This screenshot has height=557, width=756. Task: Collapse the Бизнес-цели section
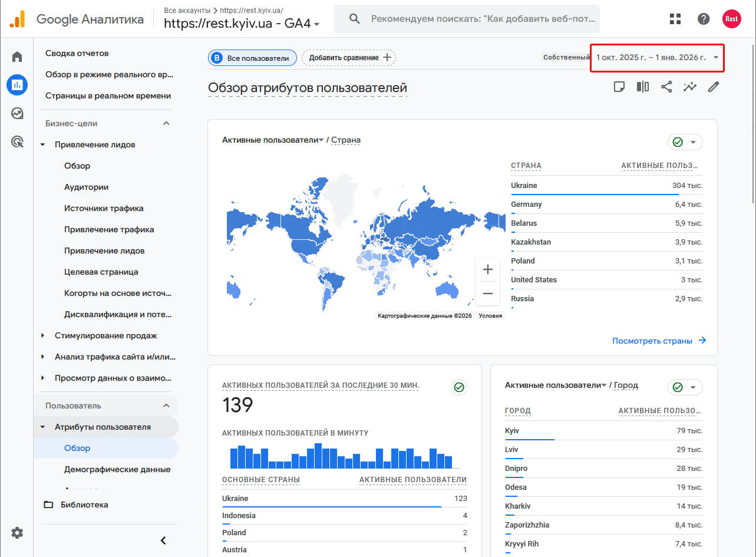(x=166, y=123)
